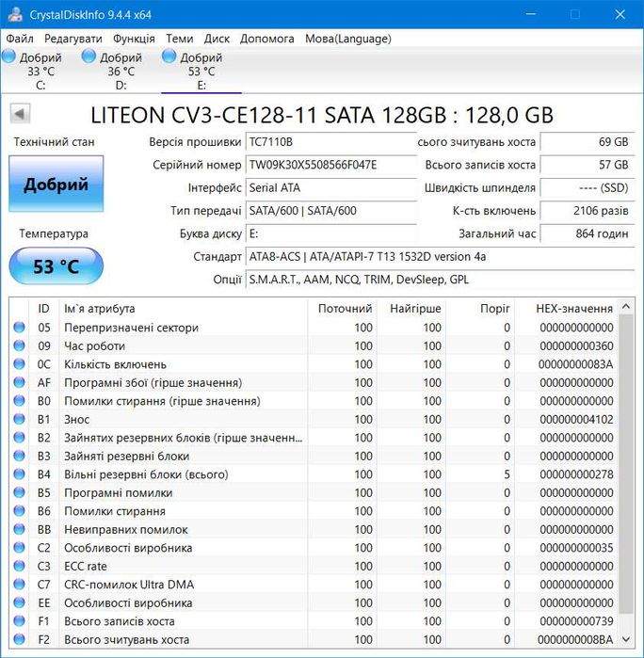Image resolution: width=644 pixels, height=658 pixels.
Task: Click power on hours 864 годин
Action: [588, 233]
